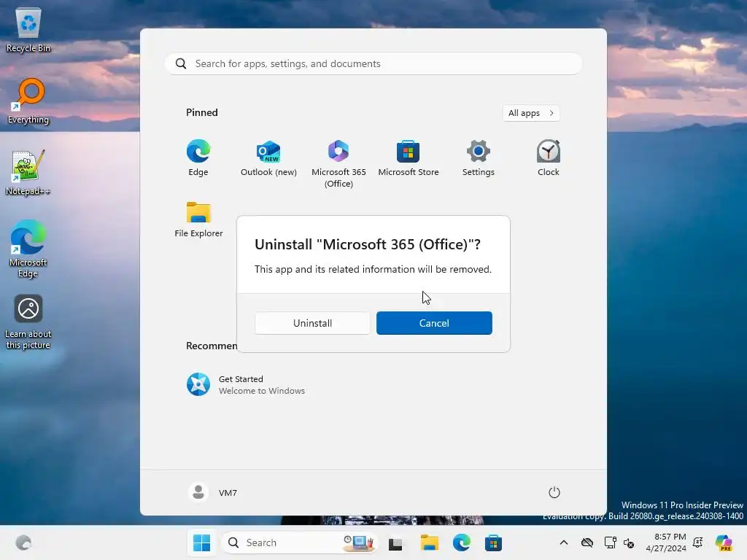
Task: Click the taskbar Search box
Action: pos(300,542)
